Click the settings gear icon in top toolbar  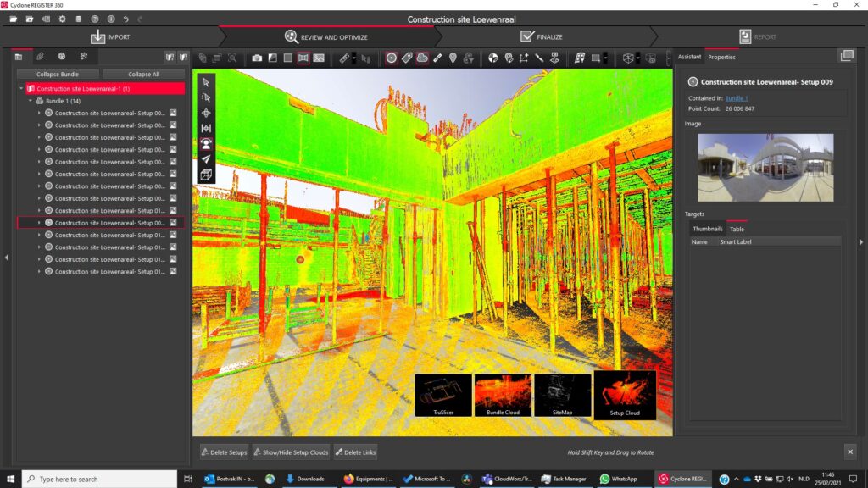point(62,19)
